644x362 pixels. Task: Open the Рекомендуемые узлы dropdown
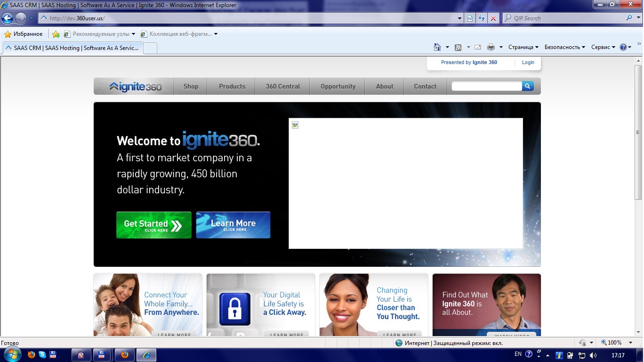click(99, 34)
